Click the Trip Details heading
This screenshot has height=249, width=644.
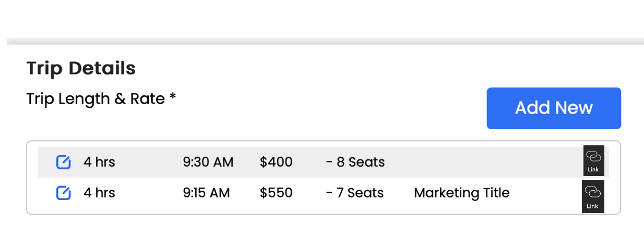point(81,68)
